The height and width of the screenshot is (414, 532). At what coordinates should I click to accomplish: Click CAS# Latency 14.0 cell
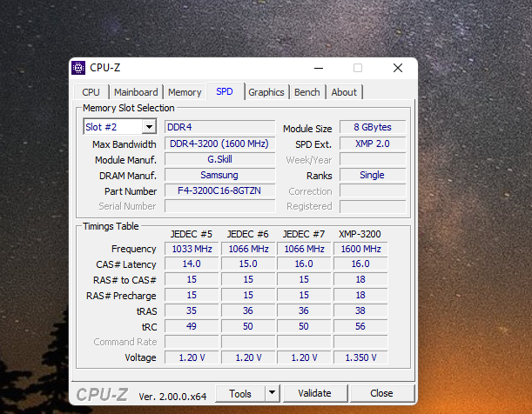(x=192, y=264)
